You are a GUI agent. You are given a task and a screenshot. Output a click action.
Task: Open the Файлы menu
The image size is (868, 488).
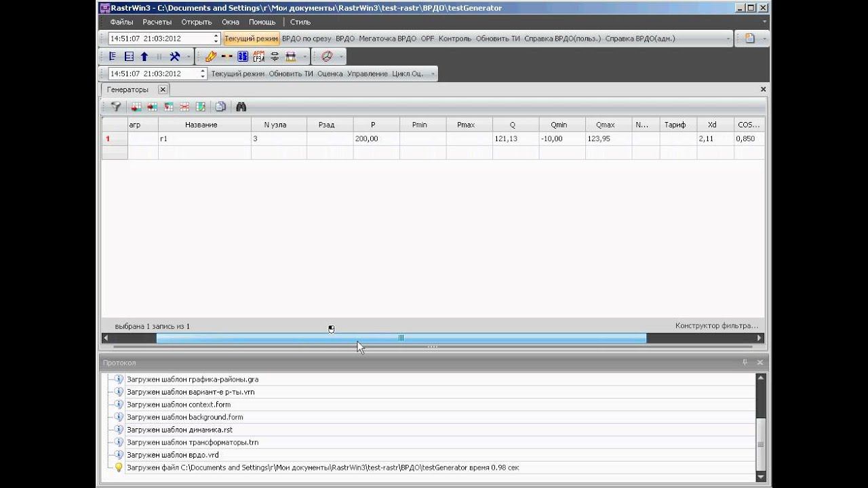pyautogui.click(x=121, y=22)
